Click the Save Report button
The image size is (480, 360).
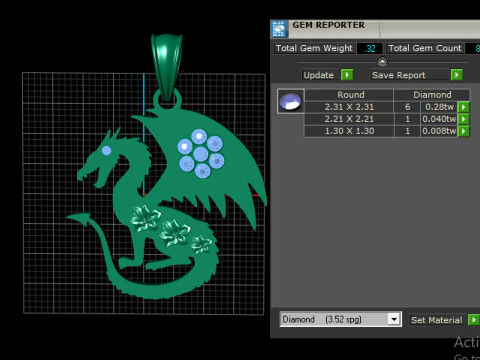[x=410, y=75]
